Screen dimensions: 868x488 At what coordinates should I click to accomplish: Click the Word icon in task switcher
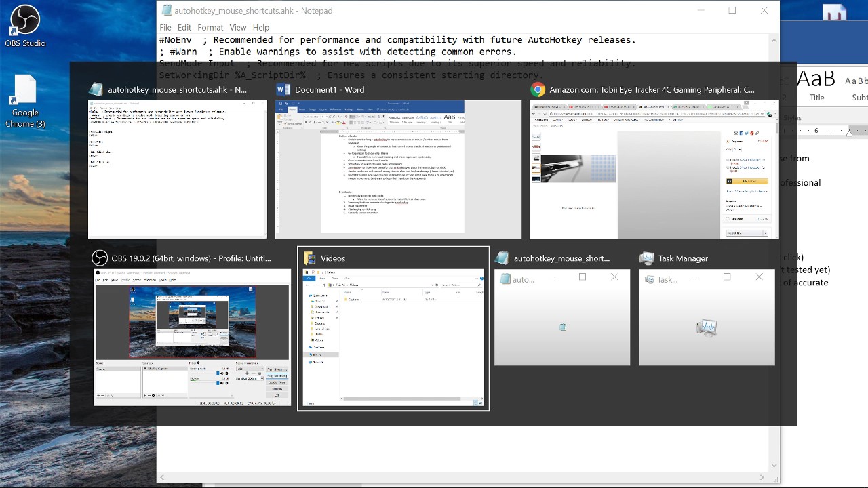[x=283, y=89]
